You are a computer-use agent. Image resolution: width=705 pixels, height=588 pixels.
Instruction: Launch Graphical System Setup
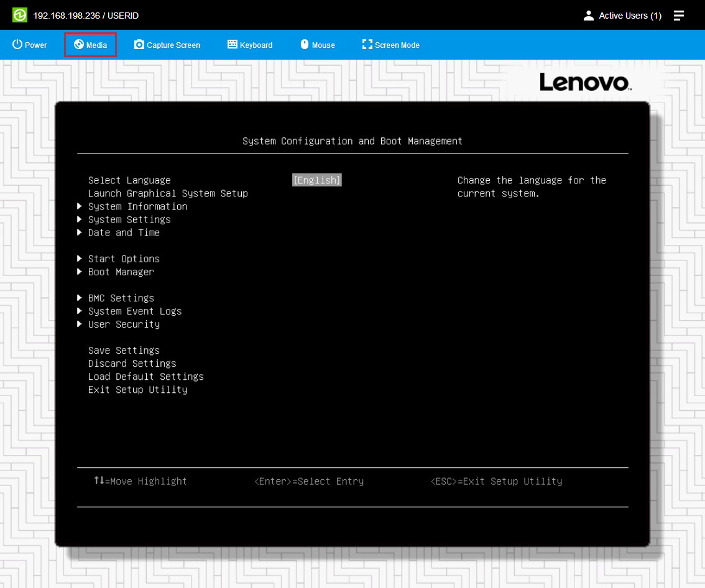click(x=168, y=193)
